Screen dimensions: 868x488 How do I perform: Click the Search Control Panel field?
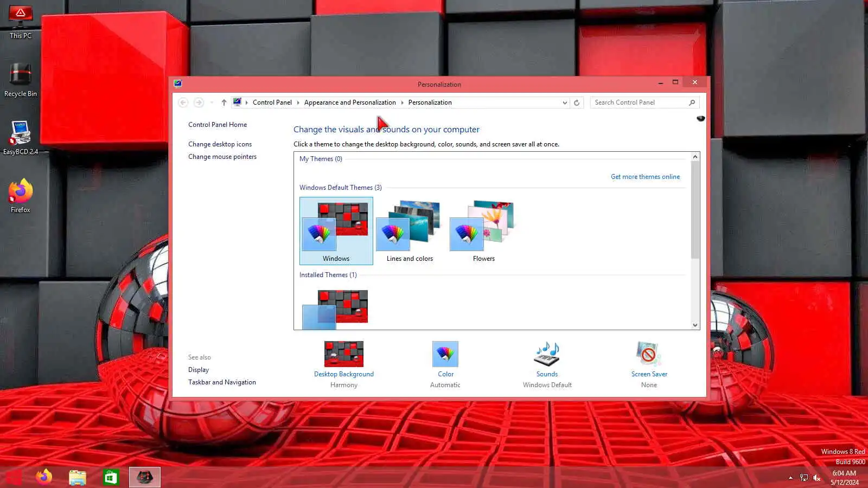point(644,102)
